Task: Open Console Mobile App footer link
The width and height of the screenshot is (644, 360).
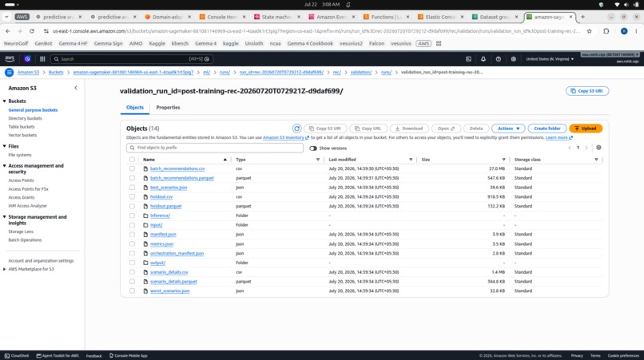Action: point(128,355)
